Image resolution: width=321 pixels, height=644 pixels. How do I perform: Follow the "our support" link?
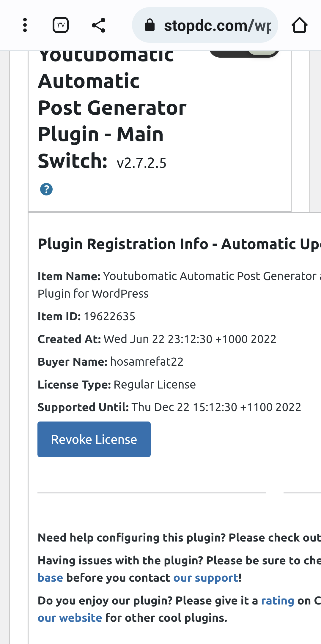pos(206,578)
